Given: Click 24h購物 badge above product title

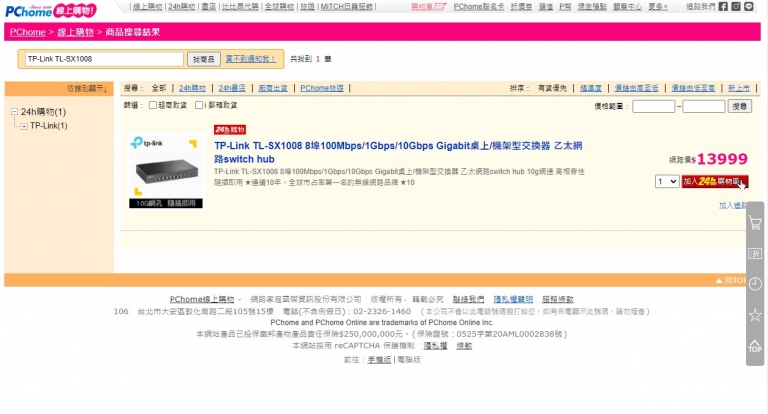Looking at the screenshot, I should (230, 130).
